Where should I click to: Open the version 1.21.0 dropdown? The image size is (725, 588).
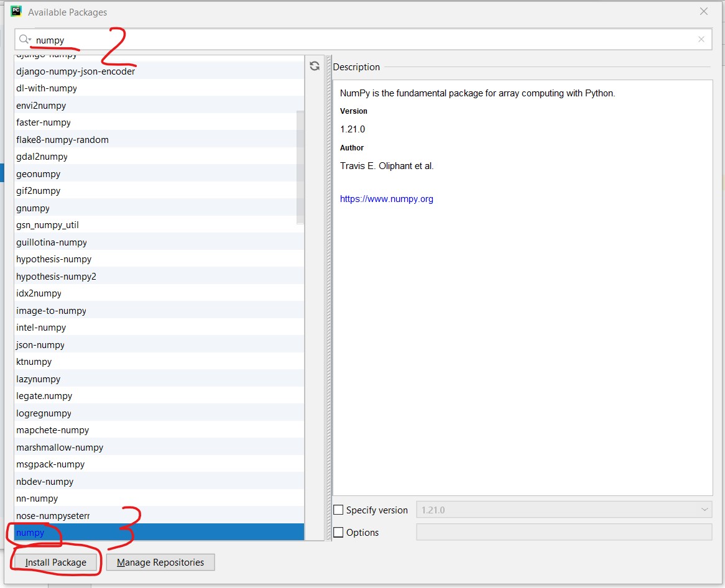563,510
